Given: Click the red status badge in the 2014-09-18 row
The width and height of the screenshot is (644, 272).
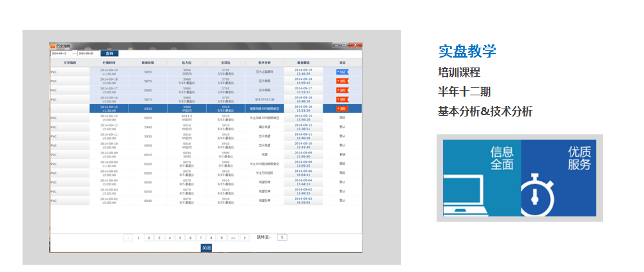Looking at the screenshot, I should 342,81.
